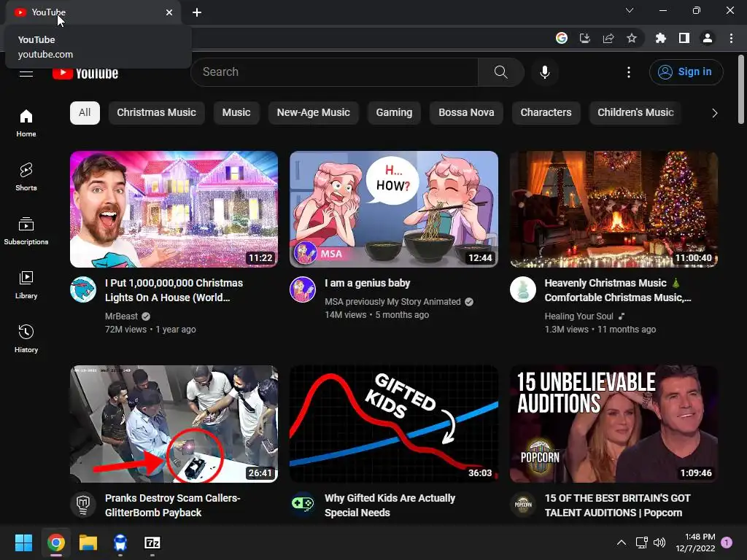
Task: Play the 15 Unbelievable Auditions thumbnail
Action: (x=614, y=424)
